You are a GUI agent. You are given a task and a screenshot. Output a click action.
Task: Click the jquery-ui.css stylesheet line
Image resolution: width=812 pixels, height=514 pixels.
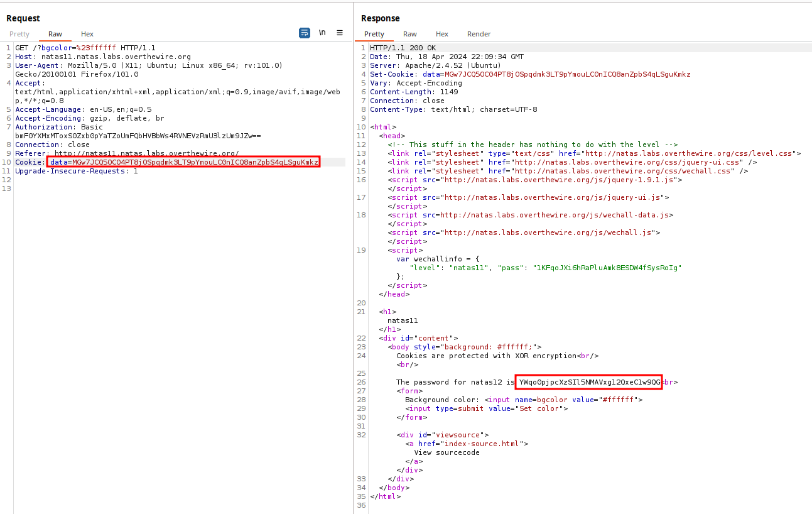coord(572,162)
